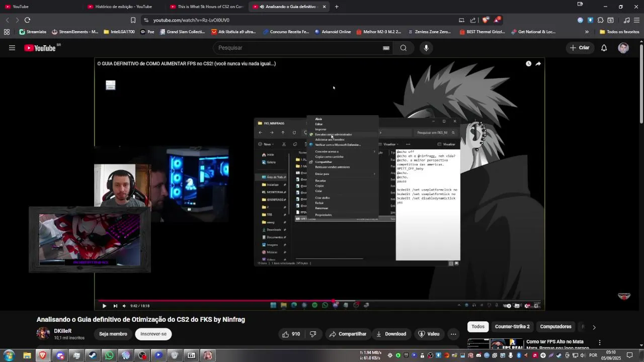644x362 pixels.
Task: Play the video
Action: click(x=104, y=306)
